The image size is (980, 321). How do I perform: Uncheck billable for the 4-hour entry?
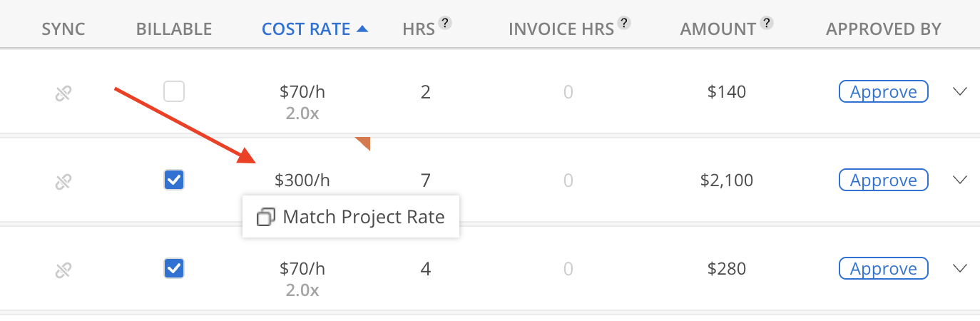coord(174,268)
